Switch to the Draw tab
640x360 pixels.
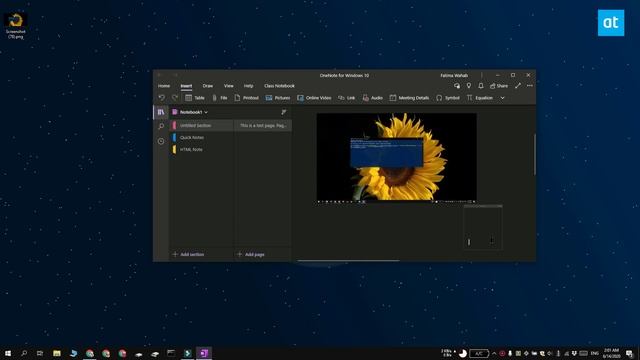pyautogui.click(x=208, y=86)
